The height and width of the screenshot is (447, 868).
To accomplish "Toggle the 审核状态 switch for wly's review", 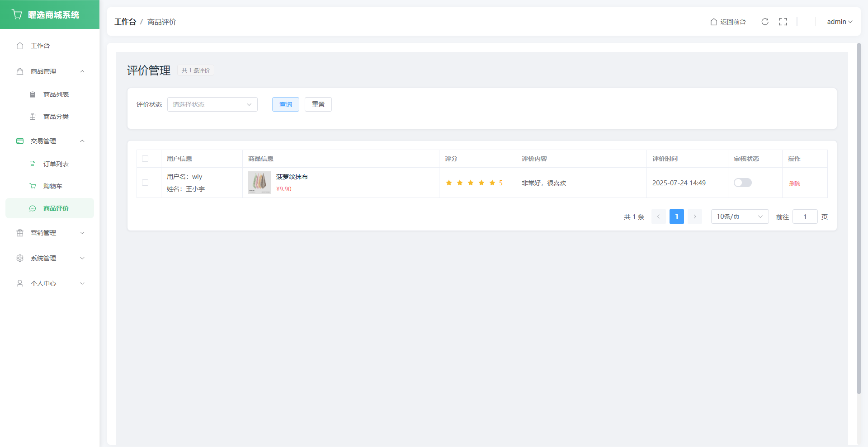I will point(742,183).
